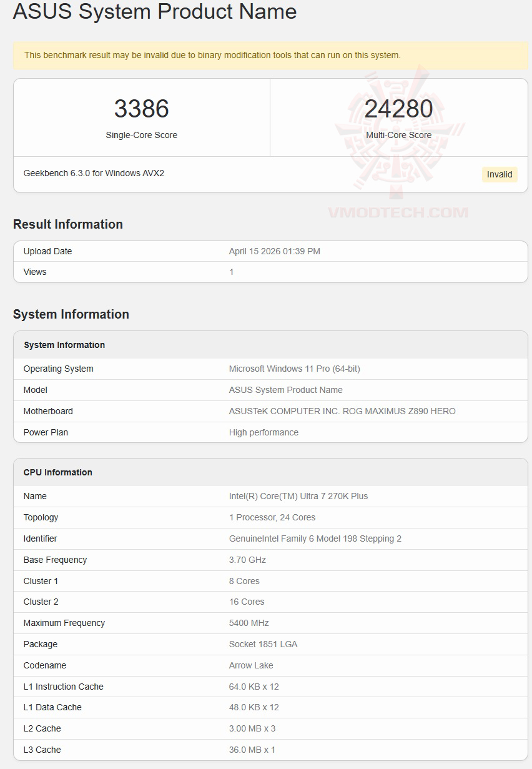The image size is (532, 769).
Task: Click the L3 Cache label
Action: 42,750
